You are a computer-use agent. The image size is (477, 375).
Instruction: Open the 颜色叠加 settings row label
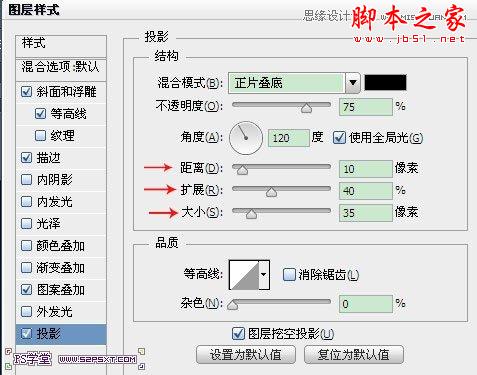point(60,246)
